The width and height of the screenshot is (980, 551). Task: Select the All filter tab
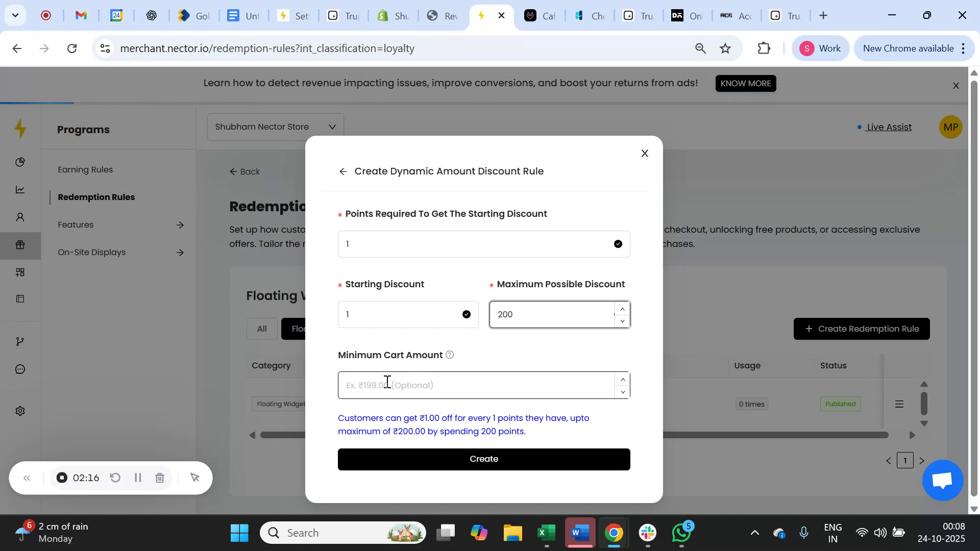(261, 329)
